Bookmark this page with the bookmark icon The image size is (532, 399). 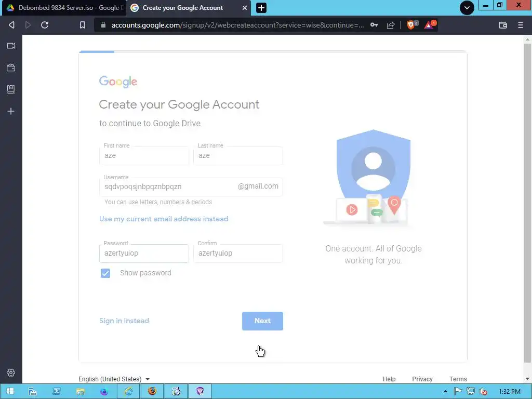tap(83, 25)
